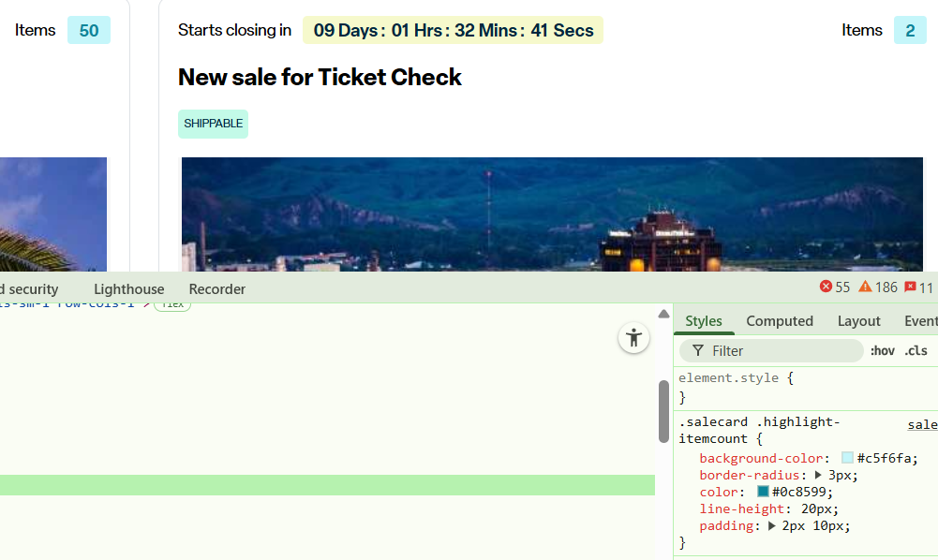Toggle the :hov element state panel

(x=883, y=350)
